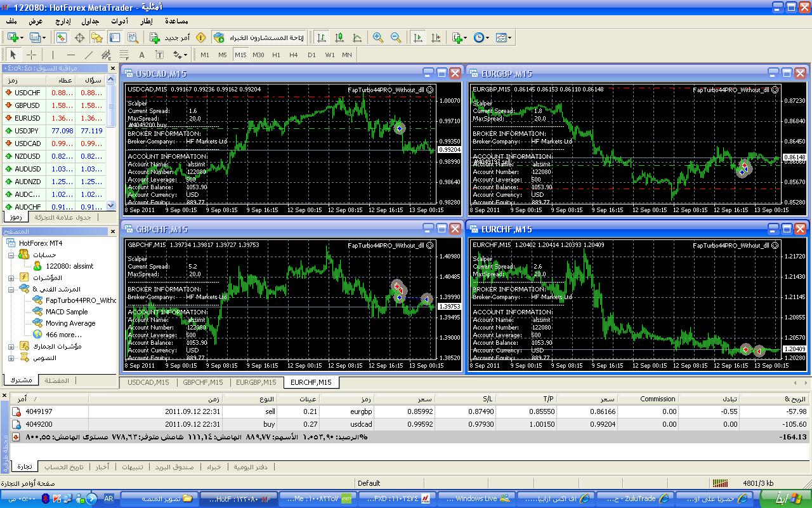Toggle the Market Watch window icon
This screenshot has width=812, height=508.
pyautogui.click(x=62, y=38)
